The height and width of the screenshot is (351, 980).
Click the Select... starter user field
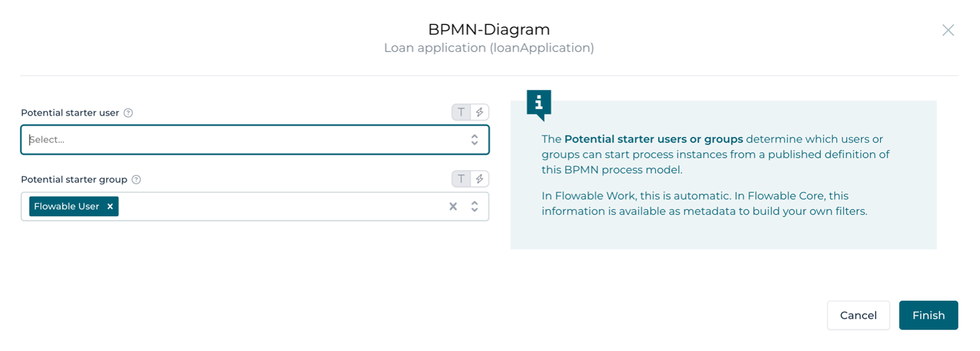coord(241,140)
